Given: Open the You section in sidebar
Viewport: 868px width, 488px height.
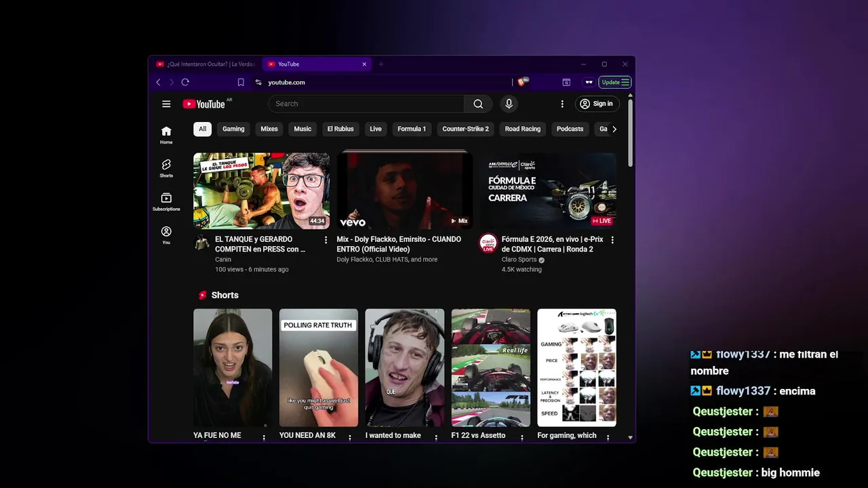Looking at the screenshot, I should [x=166, y=235].
